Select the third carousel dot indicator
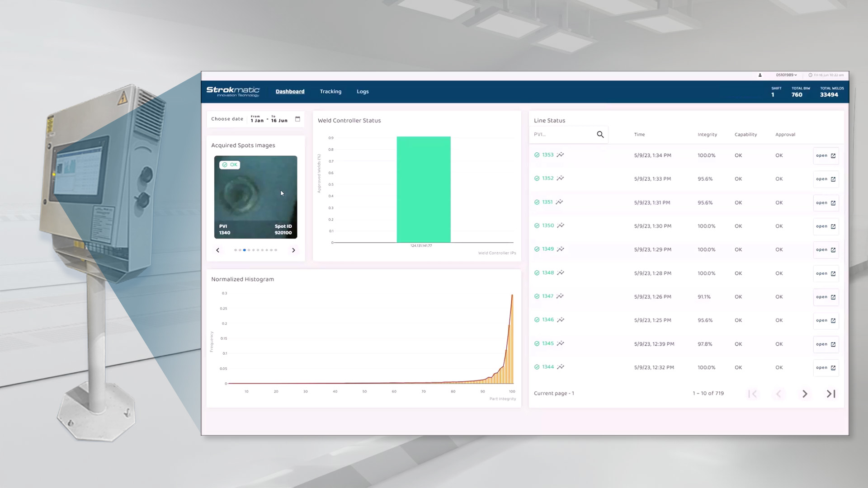868x488 pixels. tap(245, 250)
